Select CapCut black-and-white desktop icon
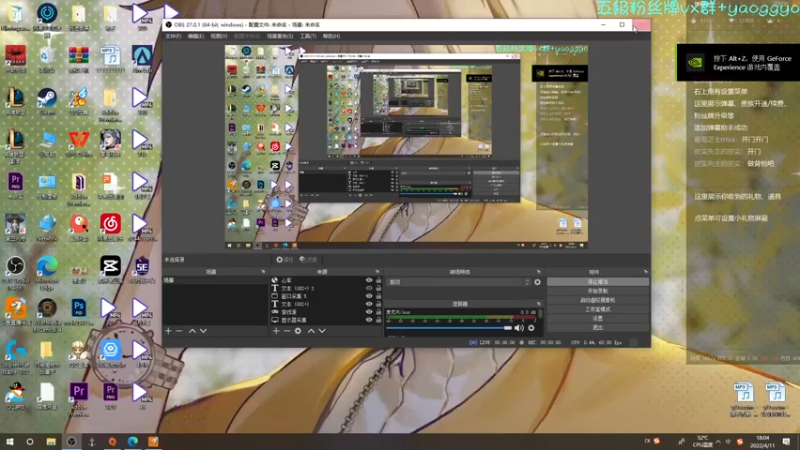Screen dimensions: 800x450 tap(110, 270)
